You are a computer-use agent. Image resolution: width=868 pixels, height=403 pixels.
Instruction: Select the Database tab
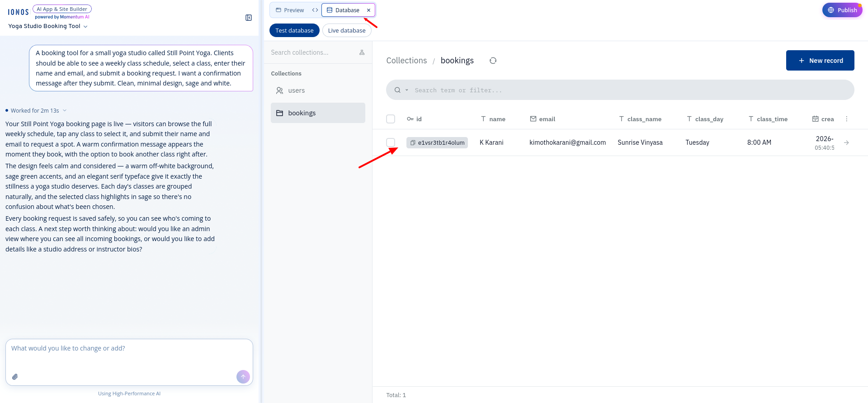343,10
